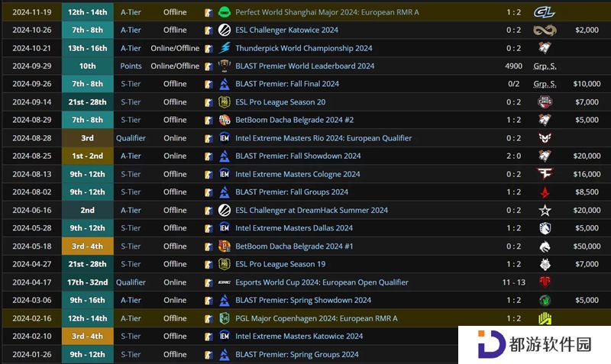The image size is (611, 364).
Task: Click FaZe logo in IEM Cologne 2024 row
Action: click(x=545, y=174)
